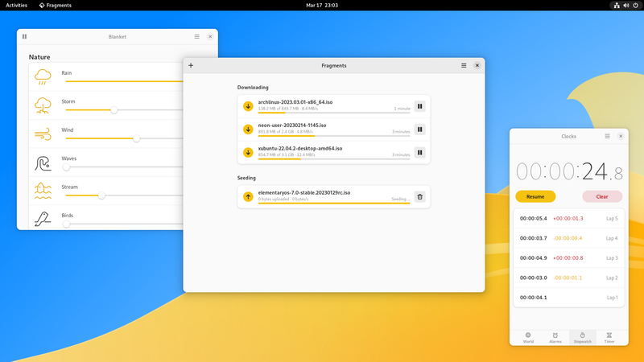
Task: Click the Storm volume slider handle
Action: [114, 110]
